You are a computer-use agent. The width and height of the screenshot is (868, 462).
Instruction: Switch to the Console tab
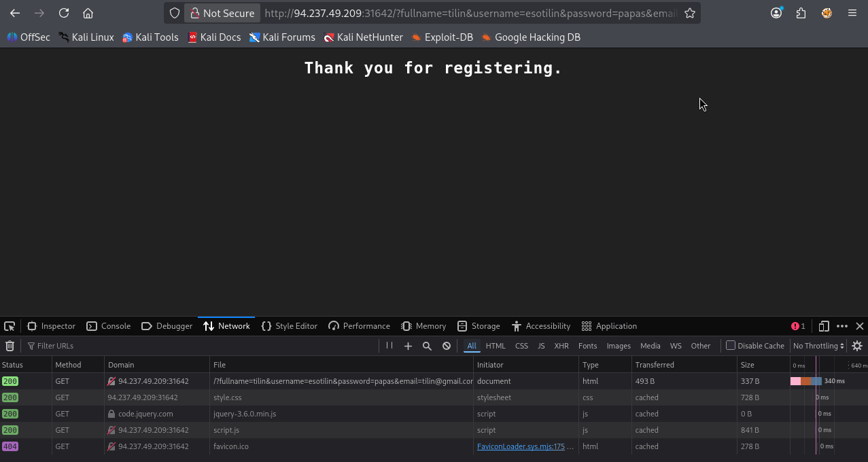point(109,326)
